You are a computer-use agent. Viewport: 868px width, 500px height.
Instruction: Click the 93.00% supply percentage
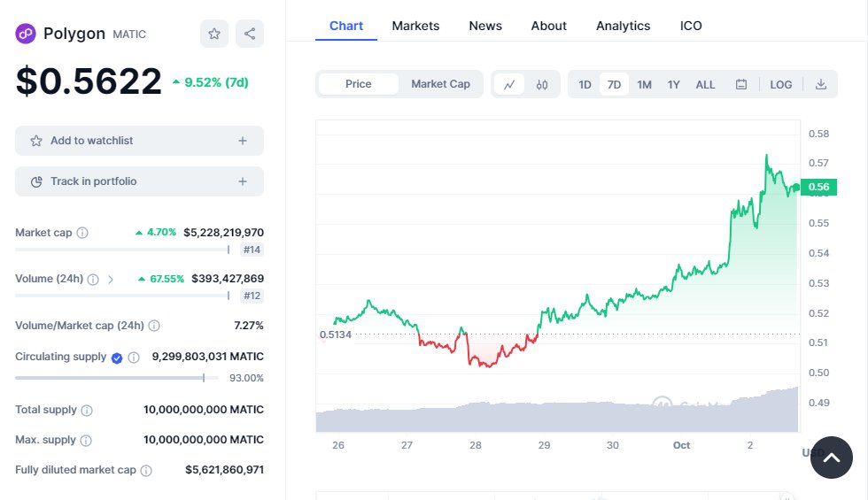pos(246,379)
